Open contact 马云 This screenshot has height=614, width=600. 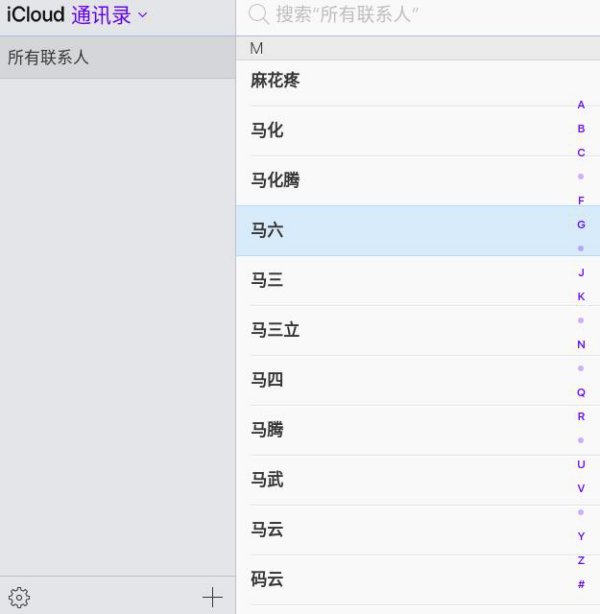pyautogui.click(x=418, y=530)
